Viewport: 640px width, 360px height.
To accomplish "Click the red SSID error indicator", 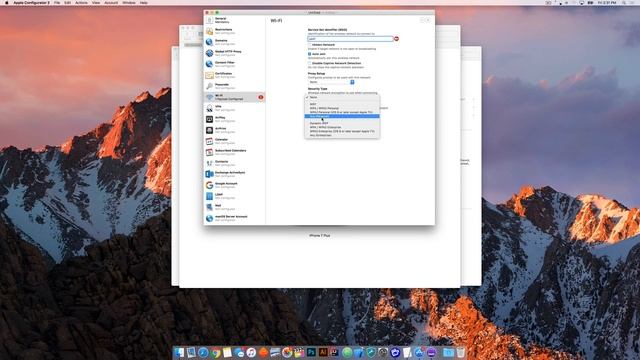I will point(396,39).
